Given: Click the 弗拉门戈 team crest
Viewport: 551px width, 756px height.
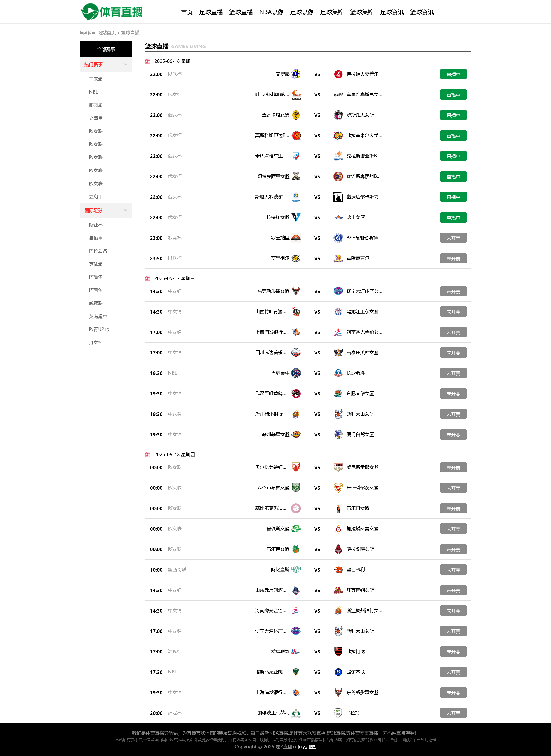Looking at the screenshot, I should 338,651.
